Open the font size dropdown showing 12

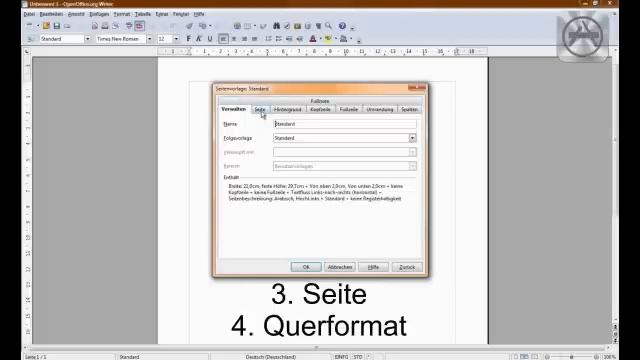click(176, 39)
